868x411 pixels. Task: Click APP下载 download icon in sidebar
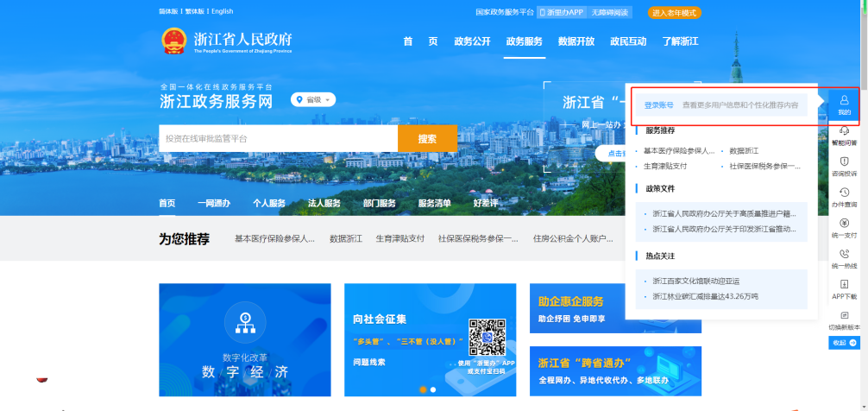844,288
